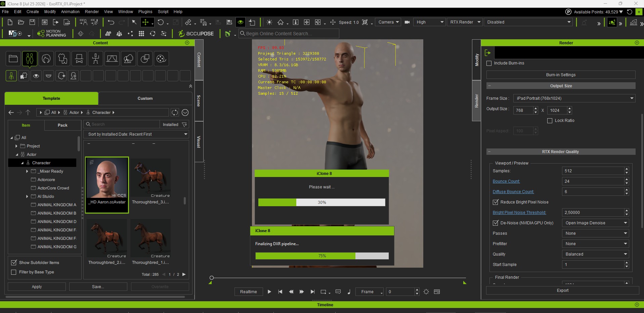
Task: Click the Home view icon
Action: tap(281, 22)
